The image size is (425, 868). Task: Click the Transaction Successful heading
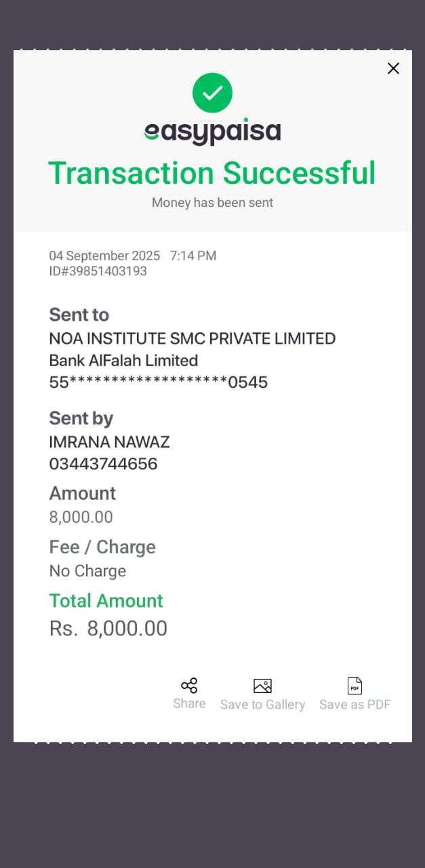coord(212,173)
